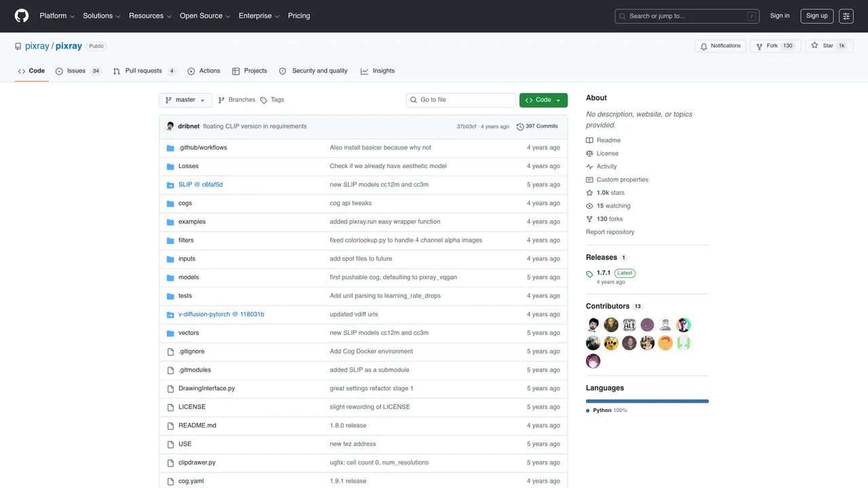Click the Sign up button
The image size is (868, 488).
(x=817, y=16)
